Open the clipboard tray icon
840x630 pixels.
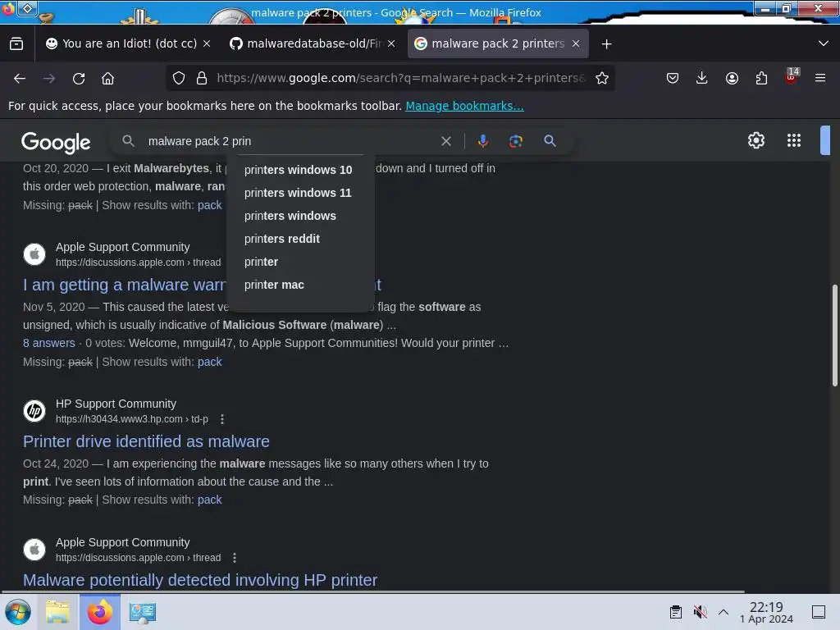tap(676, 612)
